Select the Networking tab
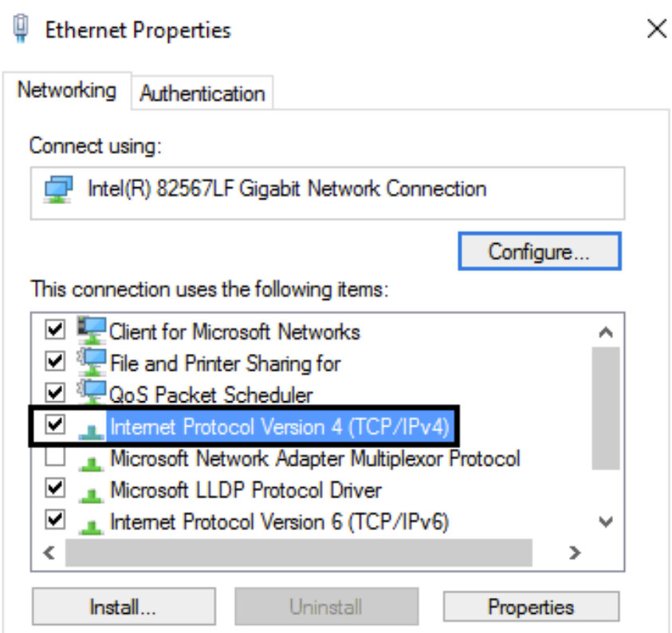This screenshot has height=633, width=672. pyautogui.click(x=66, y=90)
